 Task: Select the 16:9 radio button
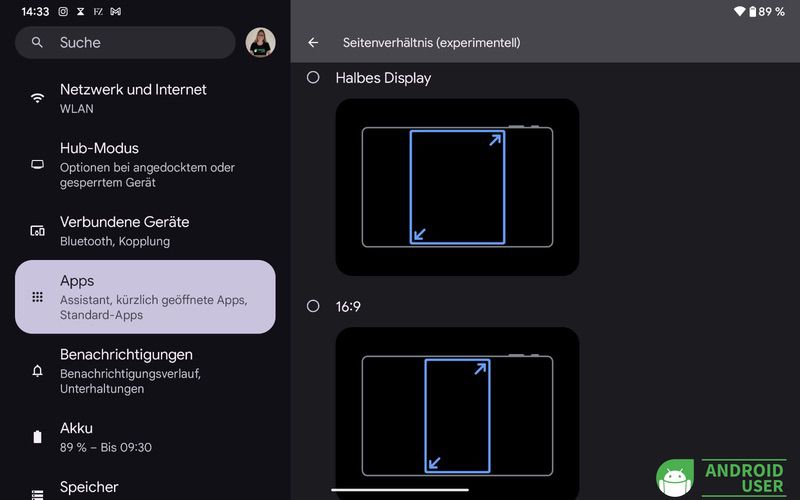click(x=313, y=306)
